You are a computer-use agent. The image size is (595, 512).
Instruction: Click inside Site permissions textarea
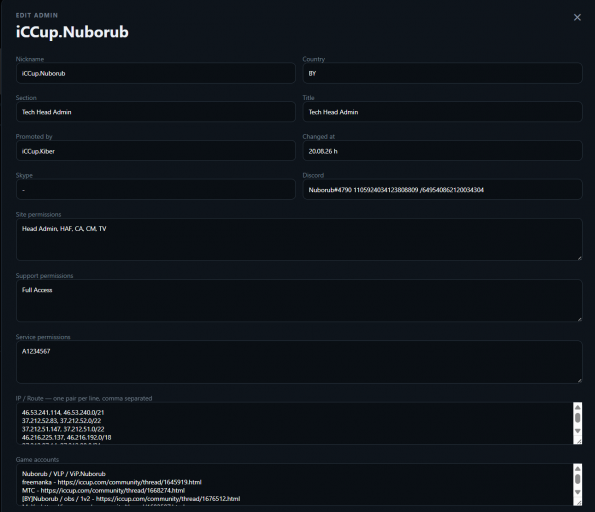[x=299, y=239]
